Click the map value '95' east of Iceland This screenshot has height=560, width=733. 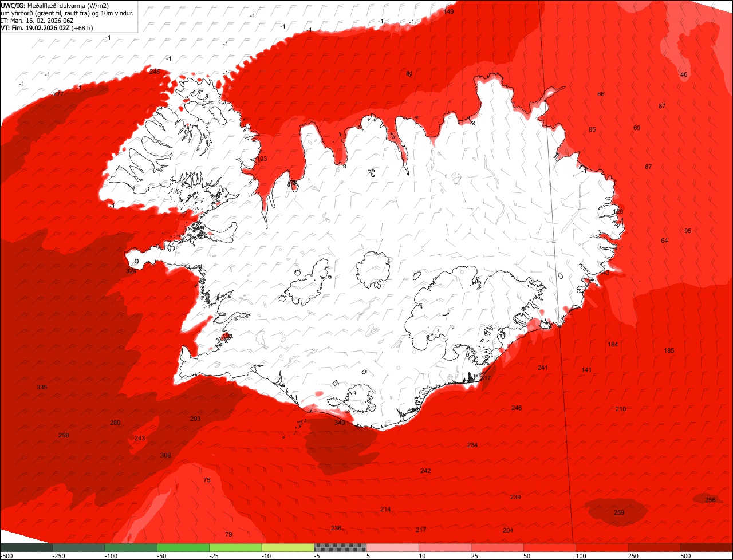[x=688, y=231]
